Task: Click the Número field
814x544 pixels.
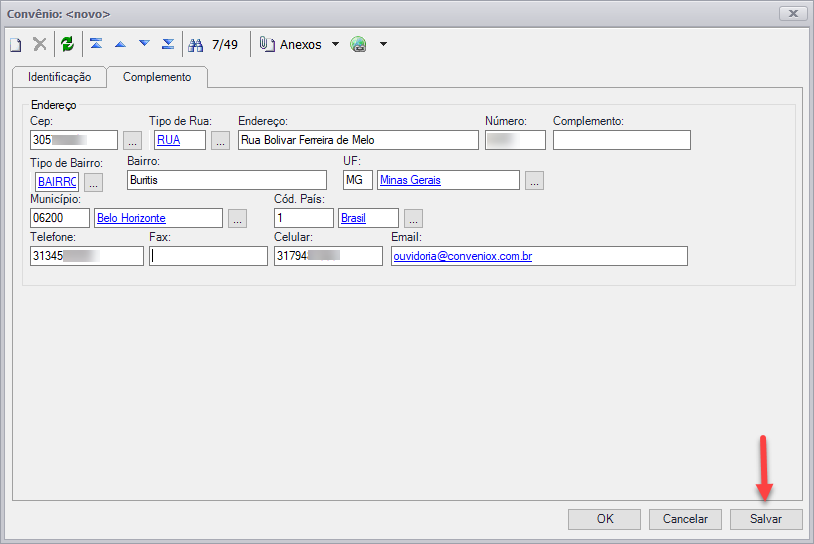Action: 515,140
